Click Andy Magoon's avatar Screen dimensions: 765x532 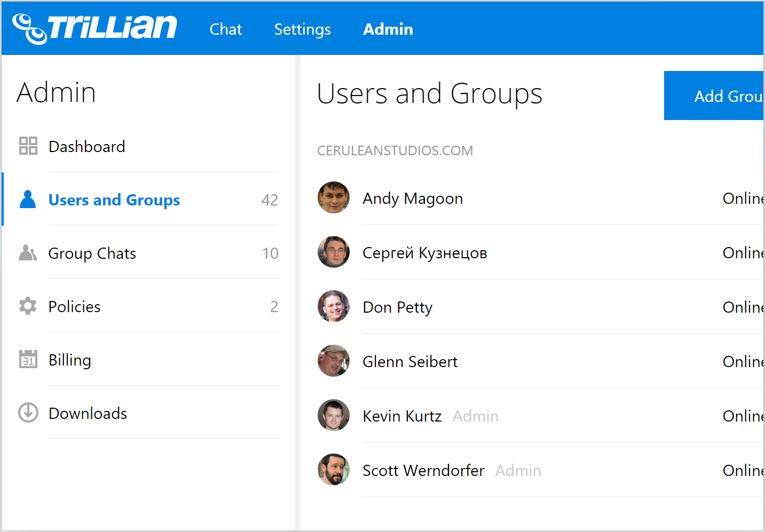pos(334,197)
